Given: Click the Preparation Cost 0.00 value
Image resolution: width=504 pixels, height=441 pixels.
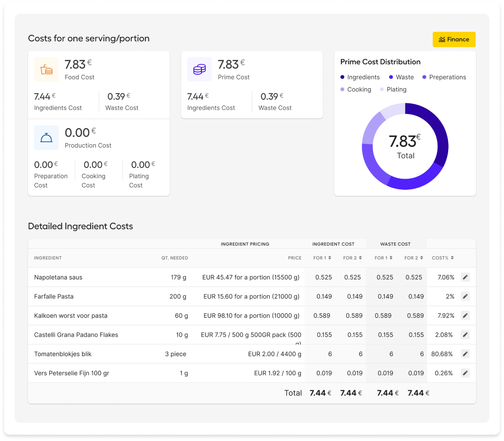Looking at the screenshot, I should pos(46,165).
